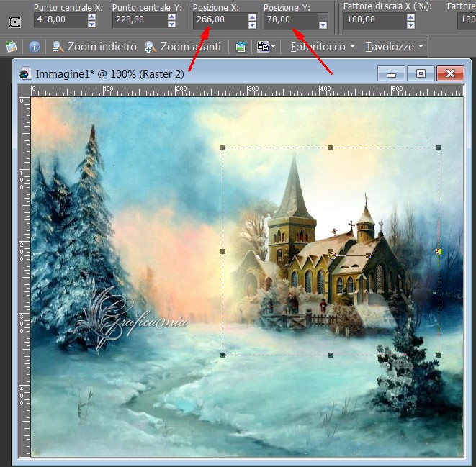Click the Posizione X field showing 266,00

tap(220, 20)
